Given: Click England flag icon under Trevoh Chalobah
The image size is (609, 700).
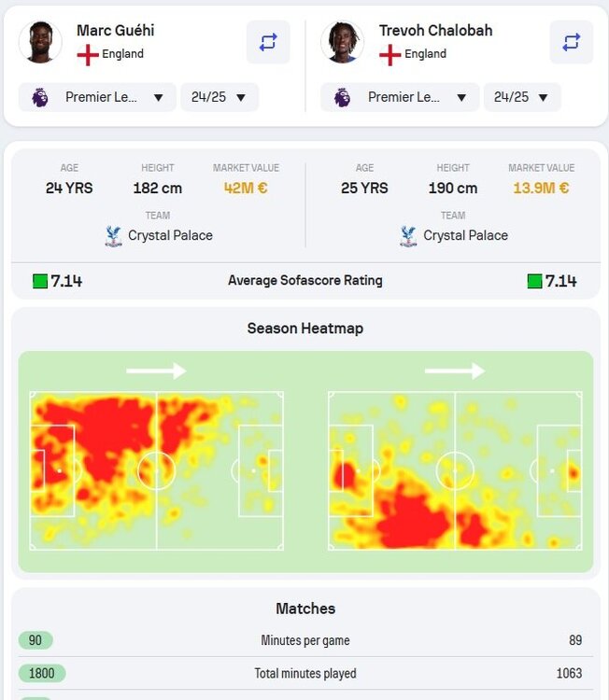Looking at the screenshot, I should 390,55.
